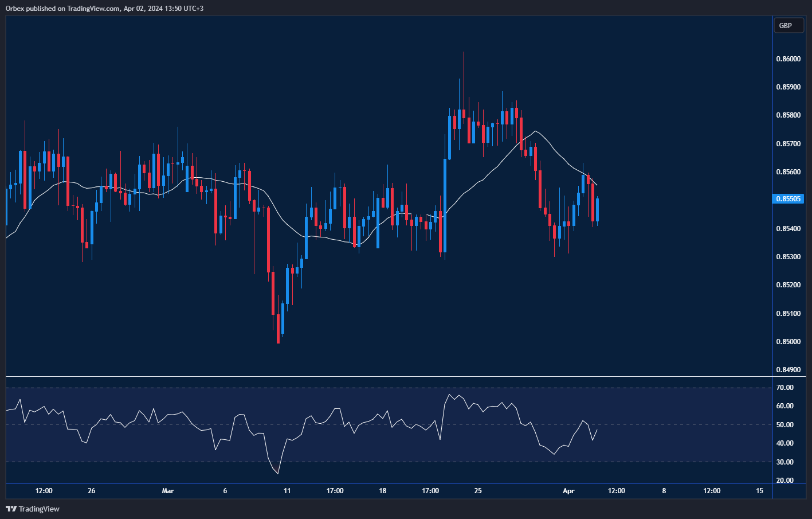
Task: Click the RSI 70.00 level label
Action: [x=784, y=388]
